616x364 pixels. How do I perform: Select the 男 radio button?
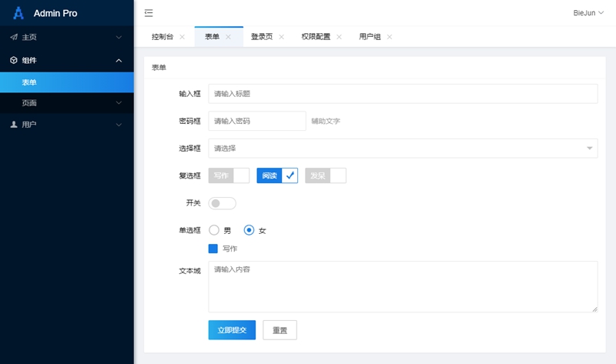click(x=215, y=230)
